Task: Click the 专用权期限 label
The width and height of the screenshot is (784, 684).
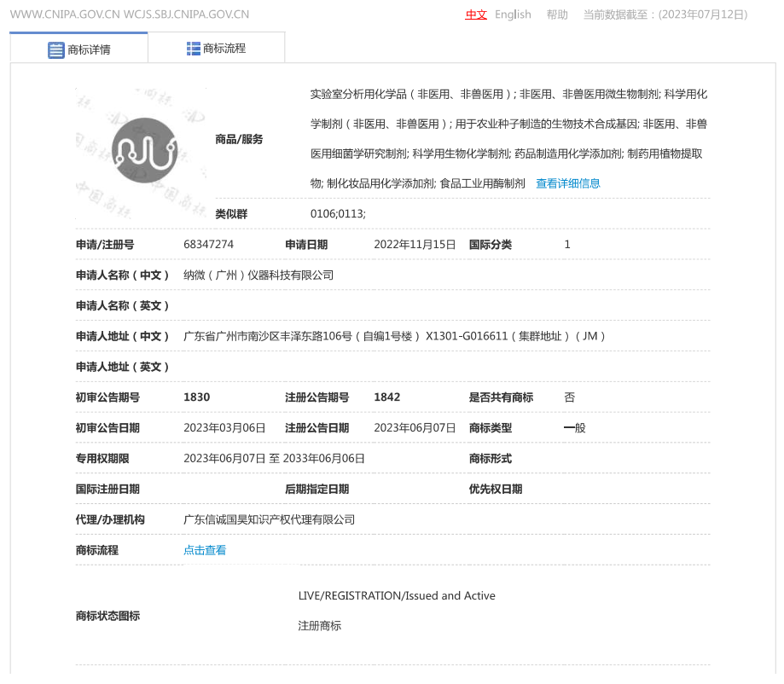Action: [102, 459]
